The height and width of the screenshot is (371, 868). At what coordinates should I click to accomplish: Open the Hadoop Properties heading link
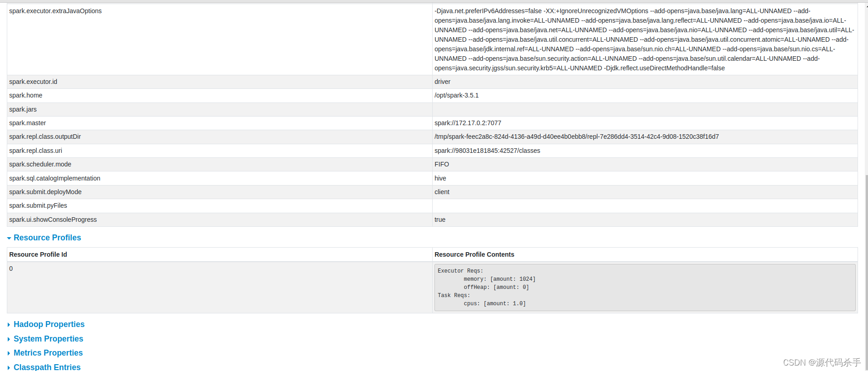(x=49, y=324)
